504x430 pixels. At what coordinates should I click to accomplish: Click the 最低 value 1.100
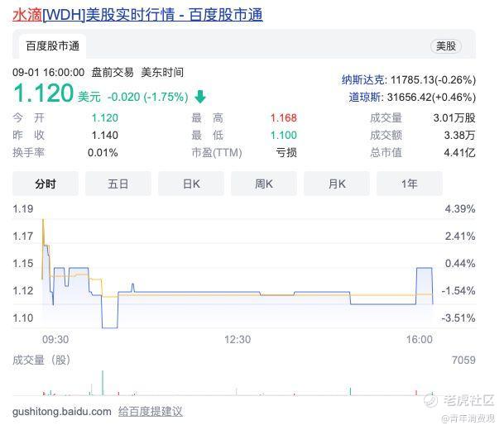284,135
